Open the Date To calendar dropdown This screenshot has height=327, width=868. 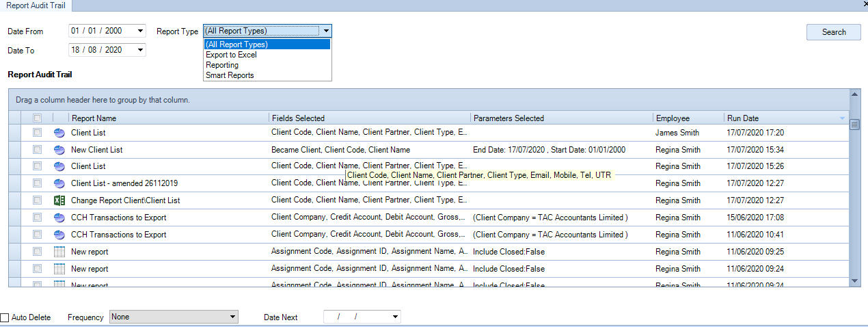tap(140, 50)
